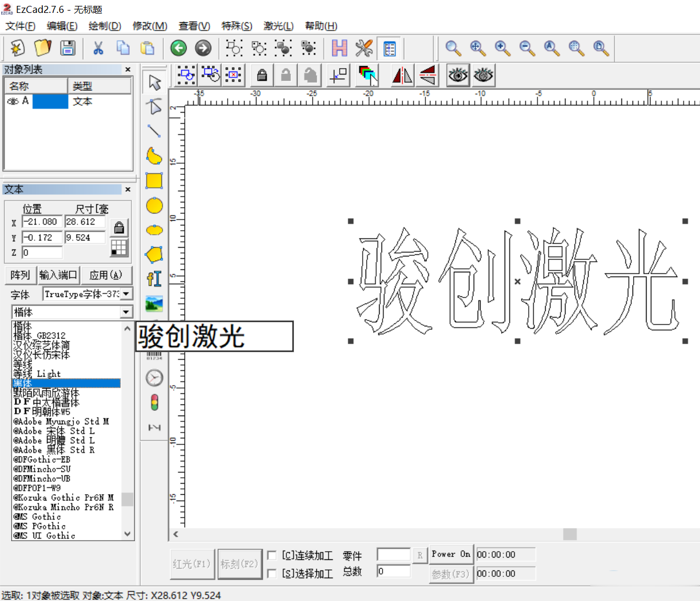Click the 参数(F3) parameters button
This screenshot has width=700, height=601.
pos(451,574)
